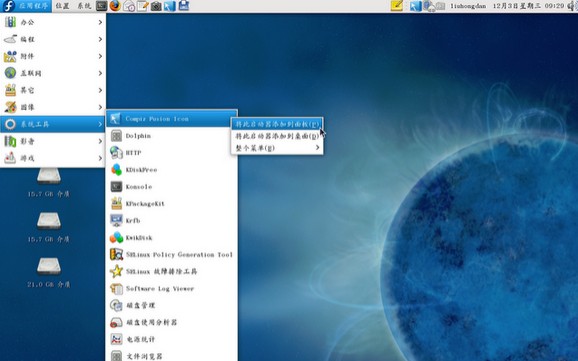Open the clock showing 12月3日星期三
The height and width of the screenshot is (361, 578).
click(528, 6)
